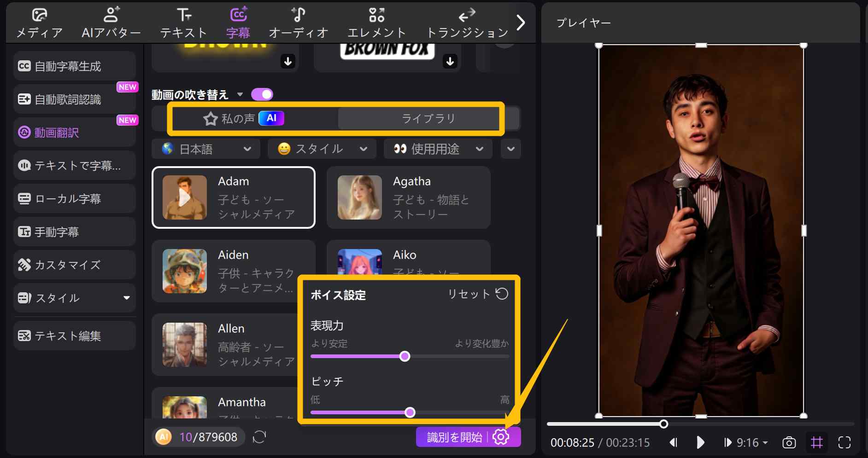Select the AIアバター tool
The width and height of the screenshot is (868, 458).
pos(111,22)
